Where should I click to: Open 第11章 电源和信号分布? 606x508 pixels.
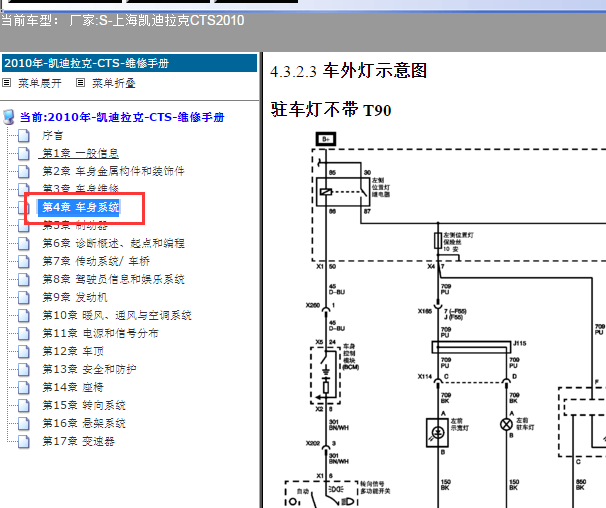pyautogui.click(x=100, y=333)
